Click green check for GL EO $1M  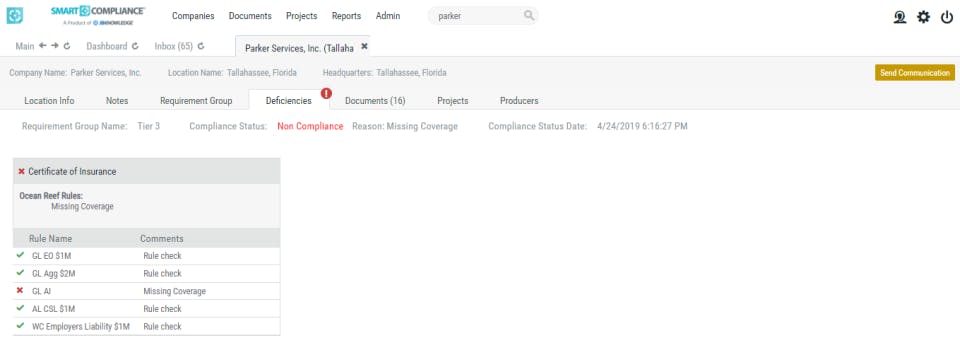[20, 255]
